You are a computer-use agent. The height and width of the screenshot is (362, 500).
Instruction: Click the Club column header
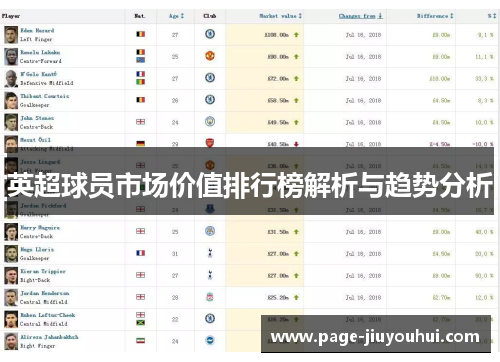click(210, 16)
